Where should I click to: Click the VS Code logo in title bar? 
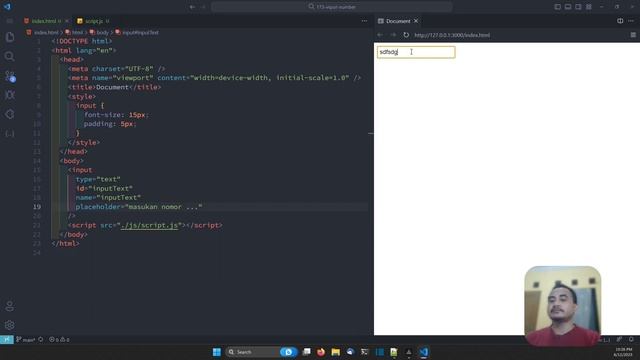pyautogui.click(x=7, y=7)
